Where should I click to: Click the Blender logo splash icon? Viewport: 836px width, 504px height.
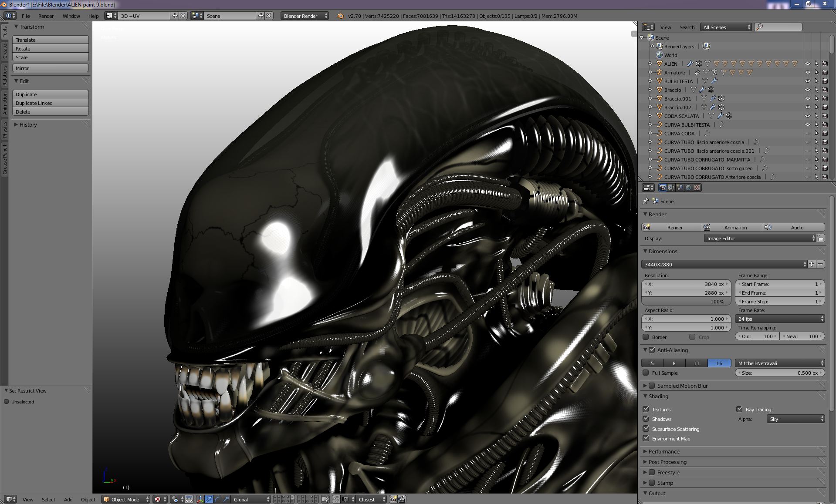point(340,16)
